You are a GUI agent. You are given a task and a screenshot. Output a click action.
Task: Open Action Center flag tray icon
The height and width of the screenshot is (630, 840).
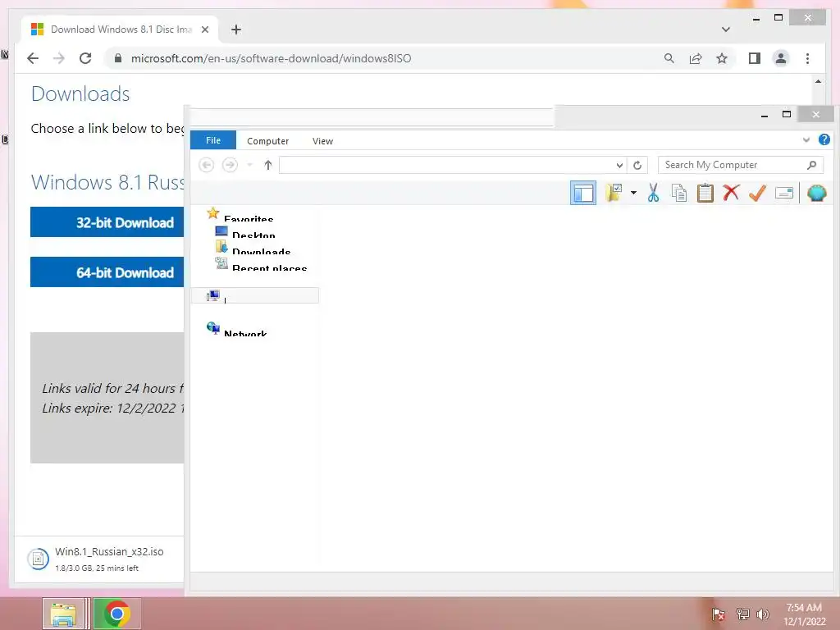tap(718, 614)
